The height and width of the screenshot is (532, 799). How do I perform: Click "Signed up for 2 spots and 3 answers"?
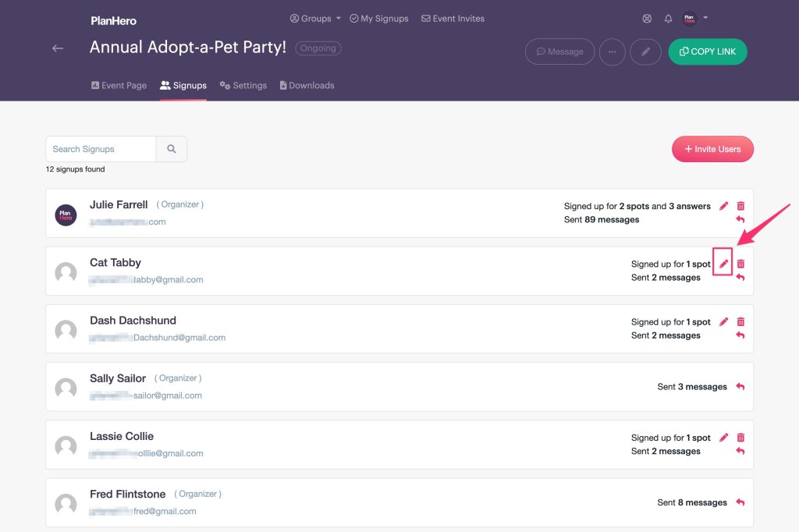point(637,206)
